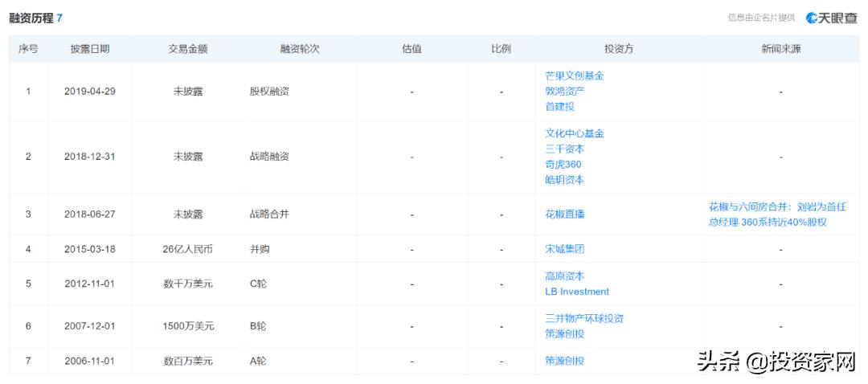Click the 数百万美元 amount cell
Image resolution: width=868 pixels, height=384 pixels.
(x=188, y=361)
